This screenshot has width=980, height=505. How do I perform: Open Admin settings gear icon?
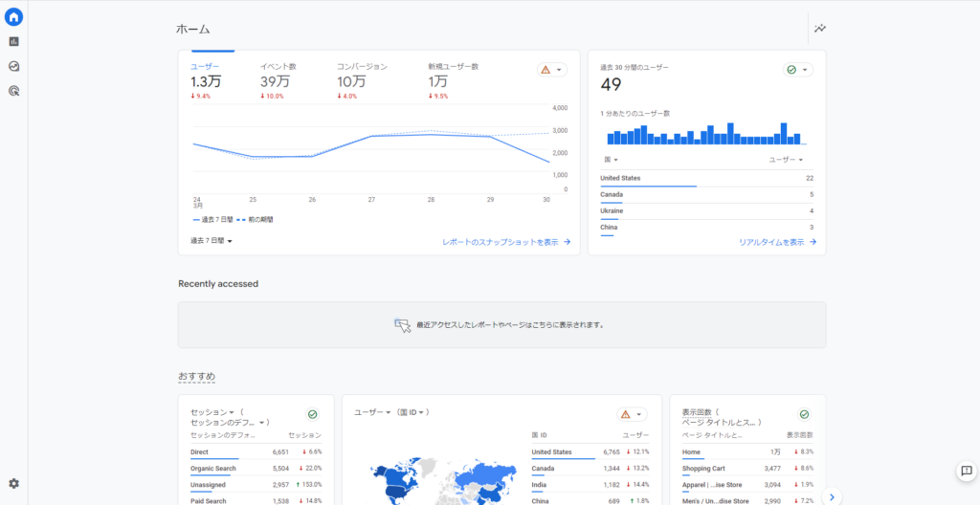[x=13, y=484]
